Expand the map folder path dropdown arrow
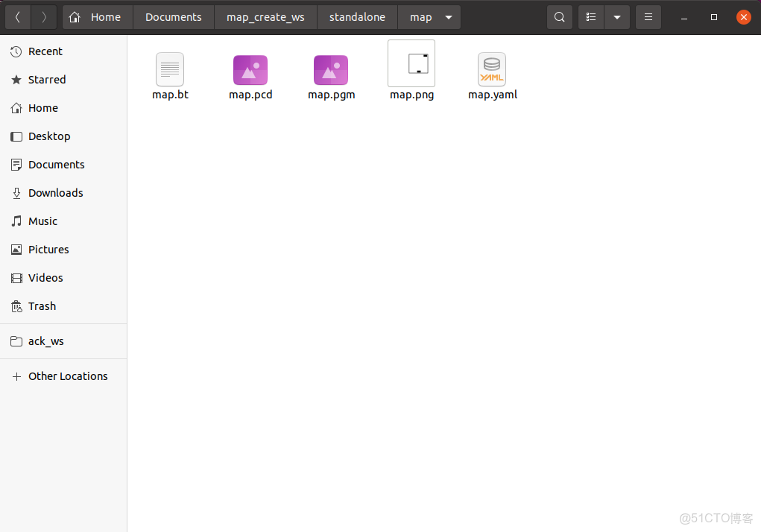The height and width of the screenshot is (532, 761). [x=449, y=17]
